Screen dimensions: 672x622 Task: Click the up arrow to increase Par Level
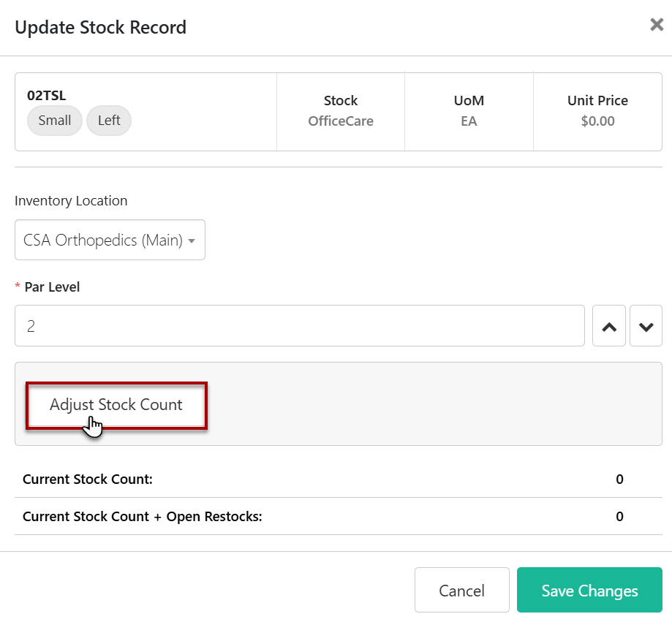pos(608,326)
